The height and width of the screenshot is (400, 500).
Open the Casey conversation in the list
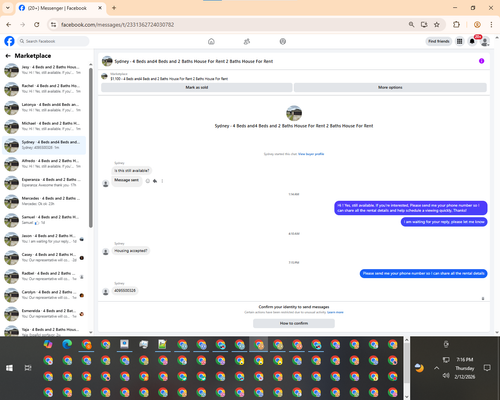tap(44, 257)
